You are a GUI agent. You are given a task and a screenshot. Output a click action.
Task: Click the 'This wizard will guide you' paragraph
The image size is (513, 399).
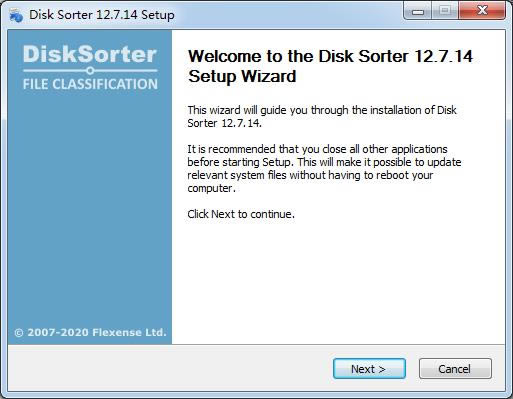click(322, 116)
